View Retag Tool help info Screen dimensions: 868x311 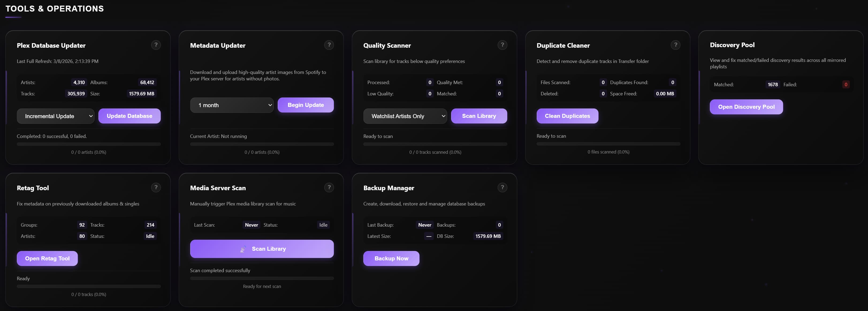click(x=156, y=188)
